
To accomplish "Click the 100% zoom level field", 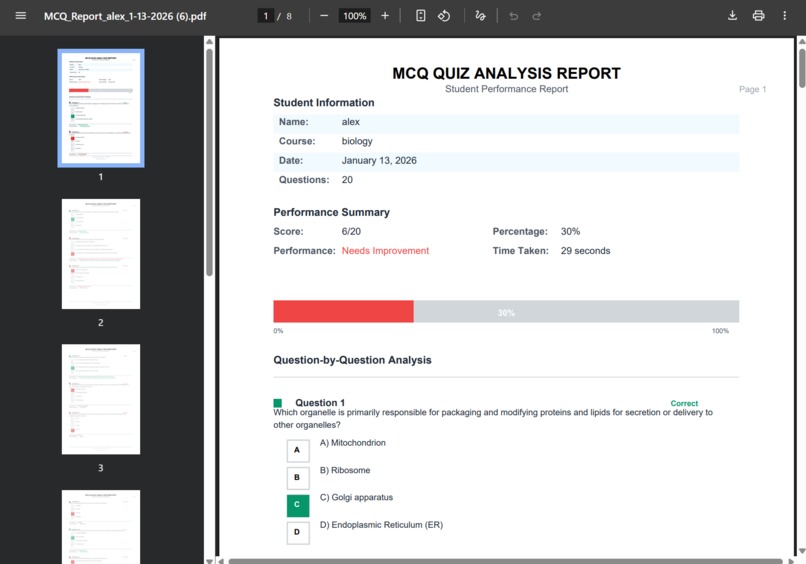I will pyautogui.click(x=355, y=16).
